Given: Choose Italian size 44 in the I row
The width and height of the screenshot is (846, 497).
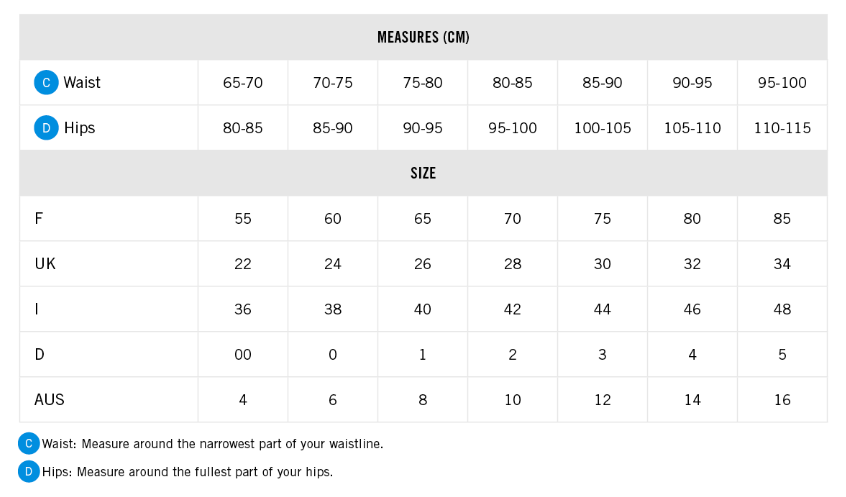Looking at the screenshot, I should [x=602, y=309].
